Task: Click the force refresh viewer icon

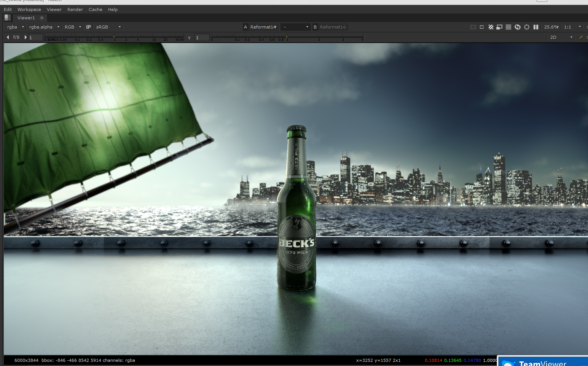Action: [x=518, y=27]
